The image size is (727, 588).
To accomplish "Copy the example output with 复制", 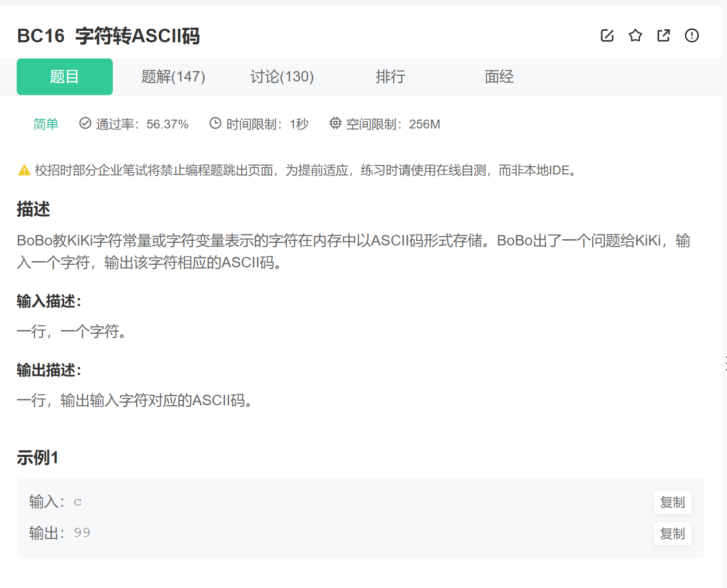I will [x=673, y=534].
